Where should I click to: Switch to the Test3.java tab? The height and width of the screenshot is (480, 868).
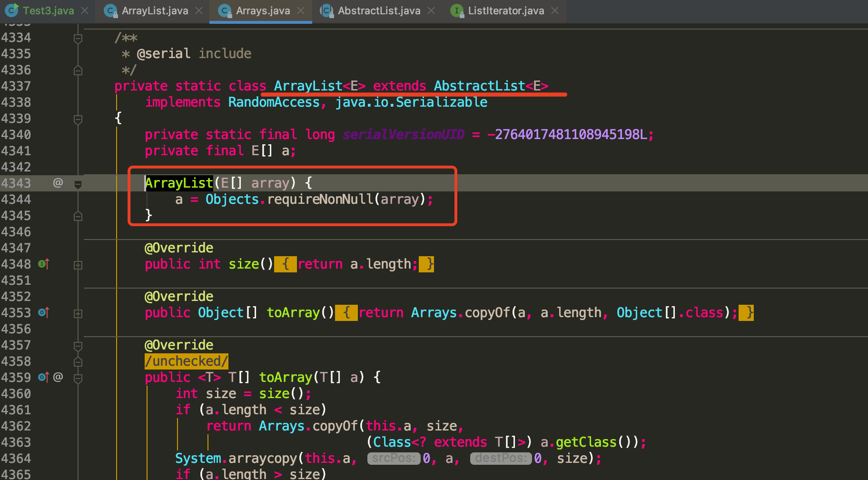point(48,10)
